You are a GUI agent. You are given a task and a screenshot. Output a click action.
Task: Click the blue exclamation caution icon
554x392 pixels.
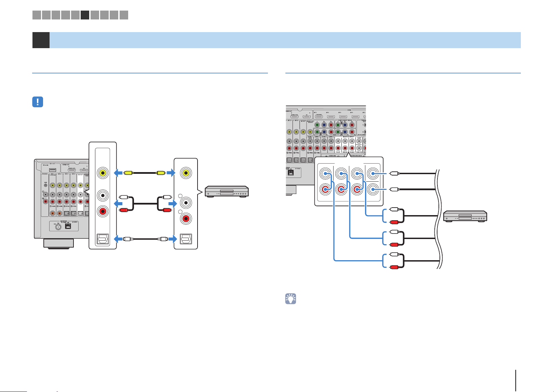pos(38,102)
